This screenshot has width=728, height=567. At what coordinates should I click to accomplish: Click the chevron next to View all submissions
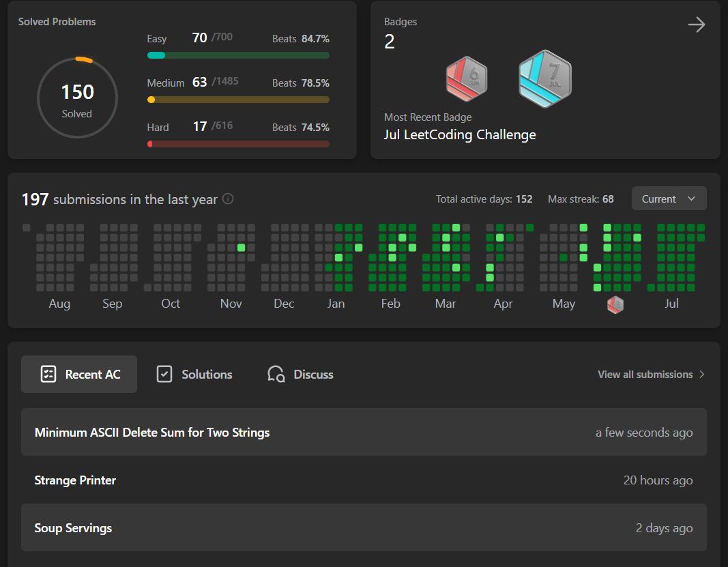point(702,374)
